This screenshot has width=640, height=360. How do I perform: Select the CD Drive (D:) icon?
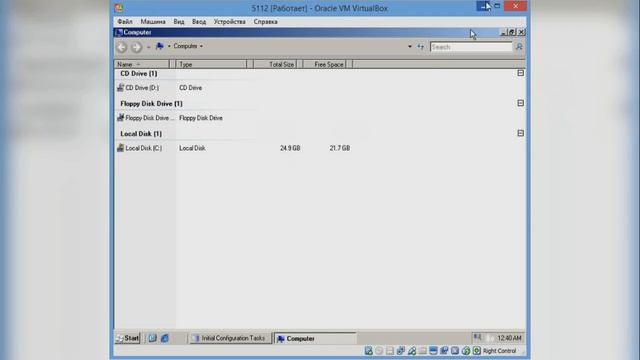pos(120,87)
